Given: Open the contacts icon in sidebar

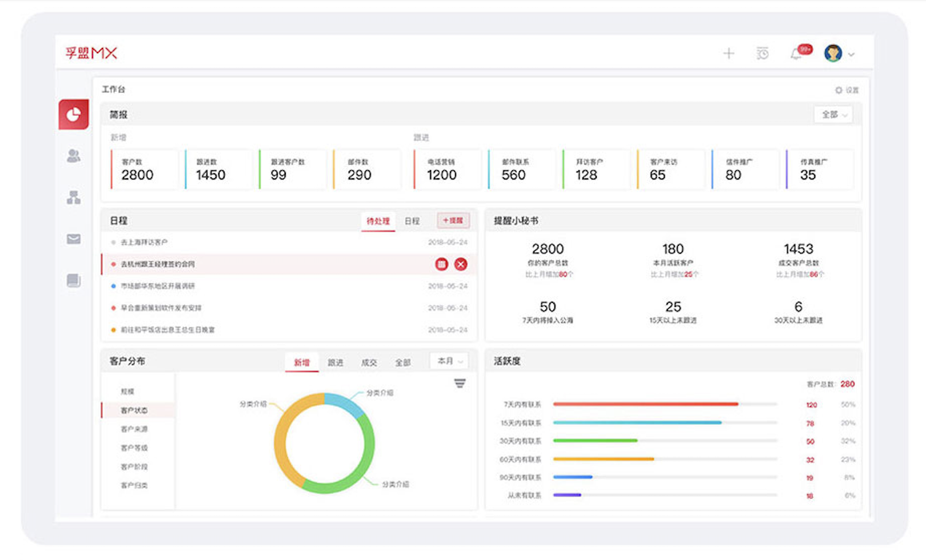Looking at the screenshot, I should (x=73, y=156).
